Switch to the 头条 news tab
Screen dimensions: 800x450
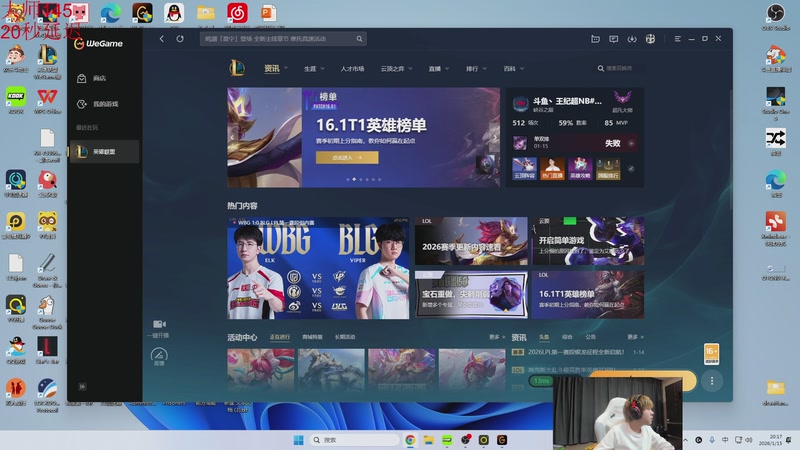pos(544,337)
